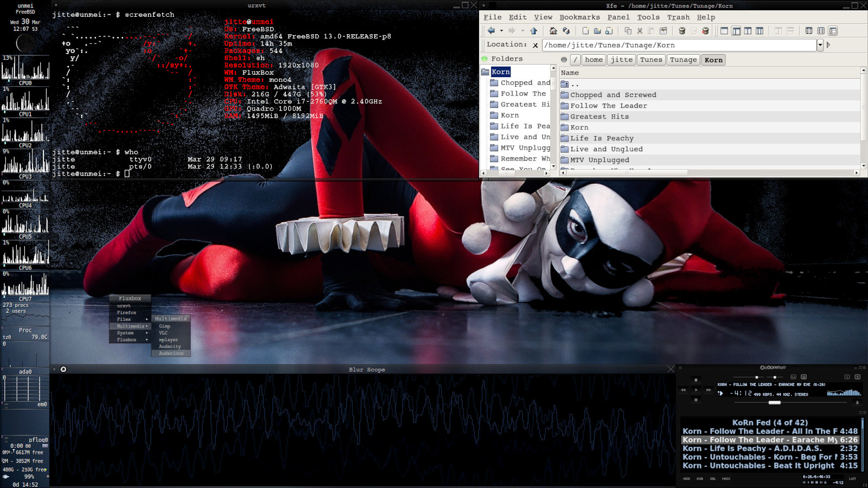Click MISC in Audacious playlist
This screenshot has width=868, height=488.
[x=726, y=479]
